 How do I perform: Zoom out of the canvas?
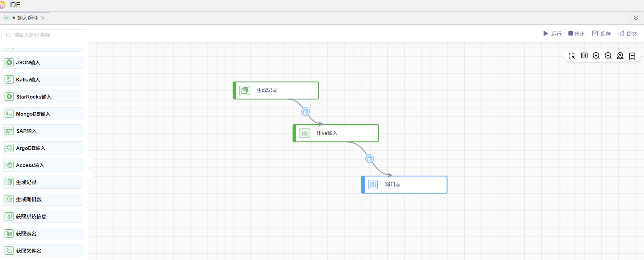click(608, 56)
